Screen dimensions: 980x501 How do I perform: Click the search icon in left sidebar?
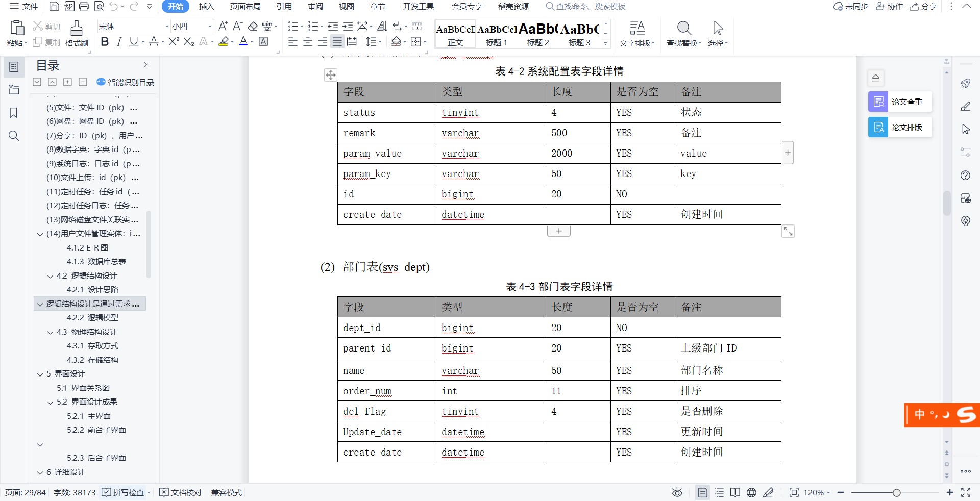(14, 136)
